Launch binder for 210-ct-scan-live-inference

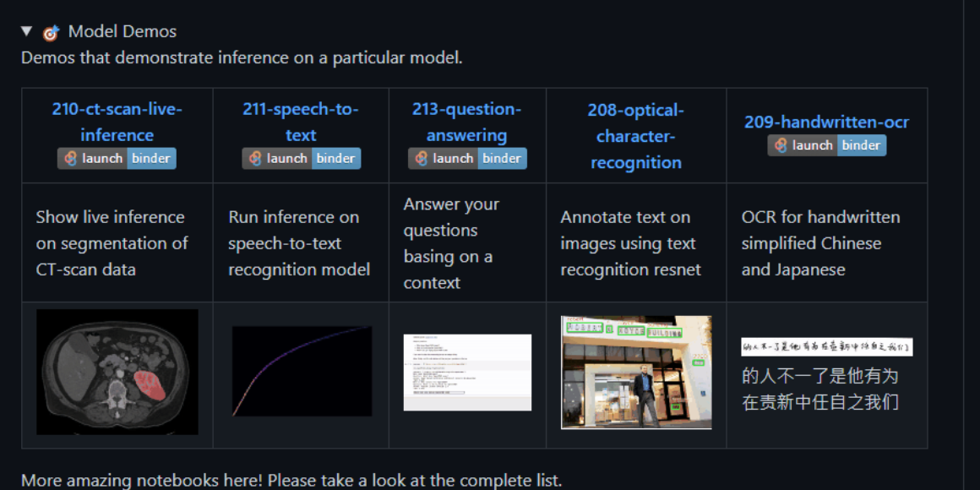point(117,158)
